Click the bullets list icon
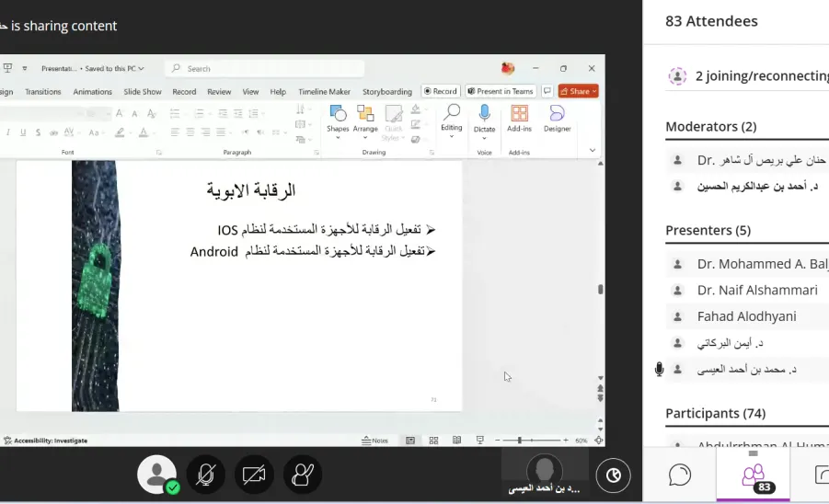 coord(175,113)
